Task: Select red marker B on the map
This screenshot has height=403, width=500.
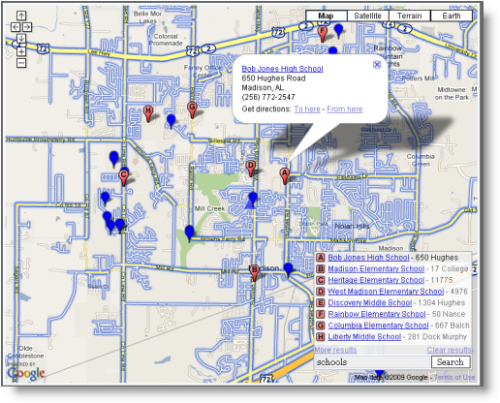Action: pyautogui.click(x=254, y=272)
